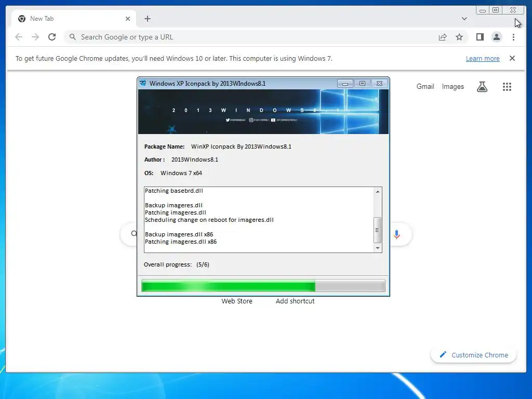Open Chrome's side panel icon
This screenshot has width=532, height=399.
(480, 37)
